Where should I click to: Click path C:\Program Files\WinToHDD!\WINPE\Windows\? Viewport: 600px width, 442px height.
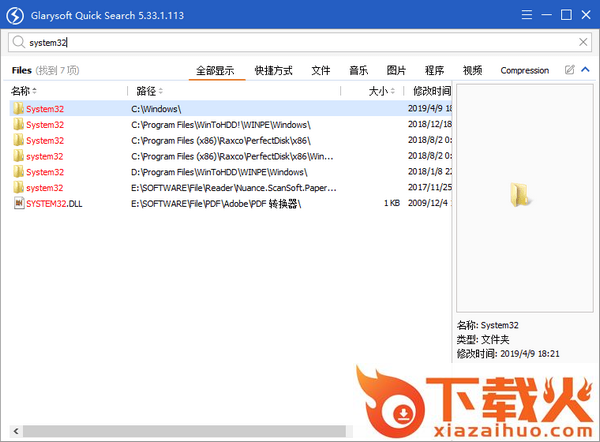click(x=221, y=125)
